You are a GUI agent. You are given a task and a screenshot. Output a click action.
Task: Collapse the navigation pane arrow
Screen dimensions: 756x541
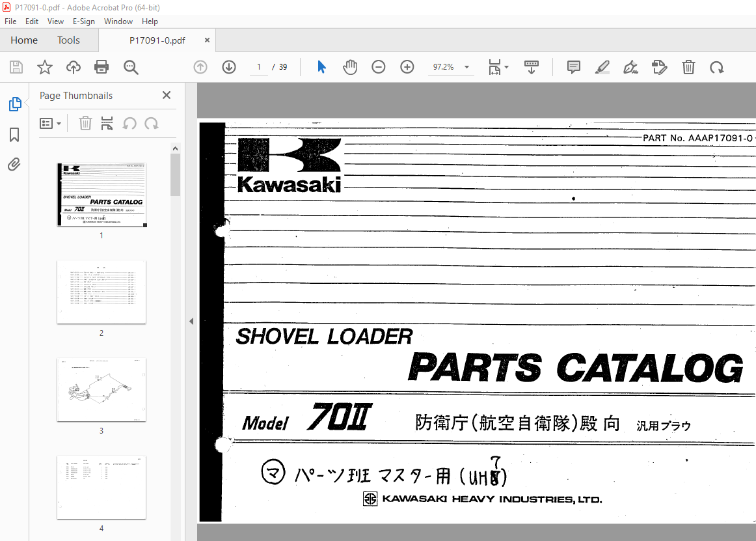[191, 321]
